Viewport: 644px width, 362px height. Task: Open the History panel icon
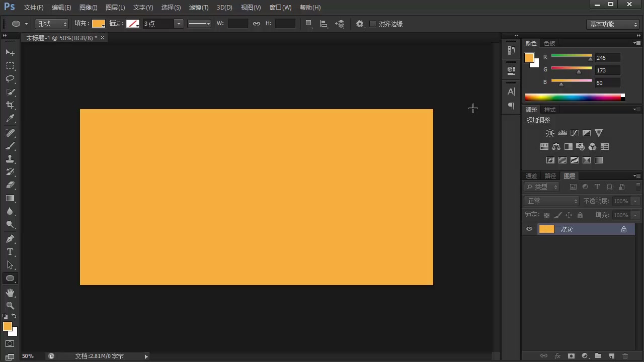tap(511, 50)
